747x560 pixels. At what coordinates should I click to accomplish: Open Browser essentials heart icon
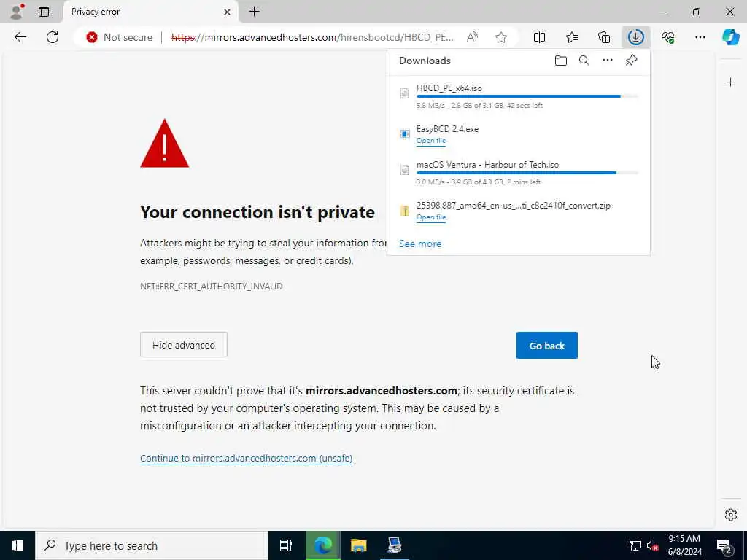[668, 37]
